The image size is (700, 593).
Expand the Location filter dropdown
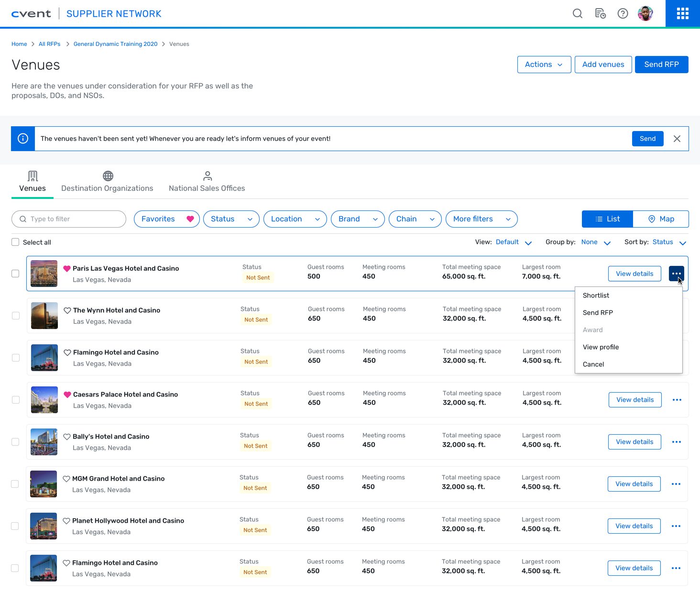click(x=295, y=219)
